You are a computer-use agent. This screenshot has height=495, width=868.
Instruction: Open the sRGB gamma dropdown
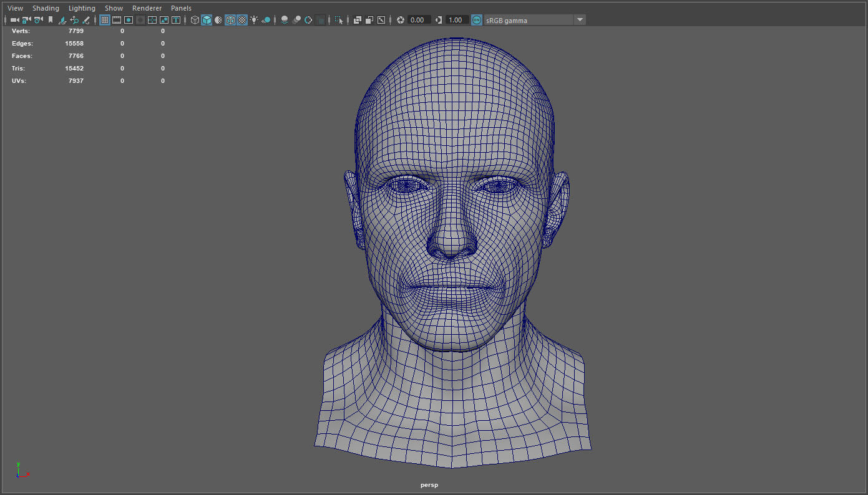coord(535,20)
